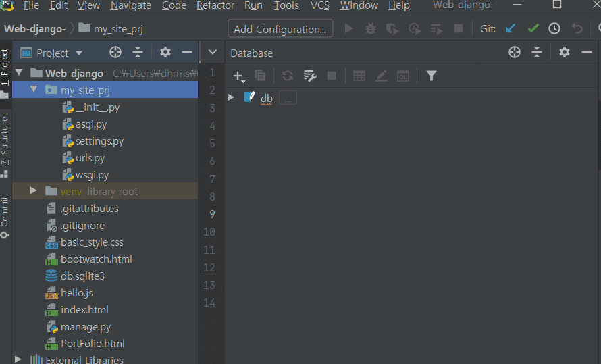The height and width of the screenshot is (364, 601).
Task: Click the Database New plus icon
Action: [238, 76]
